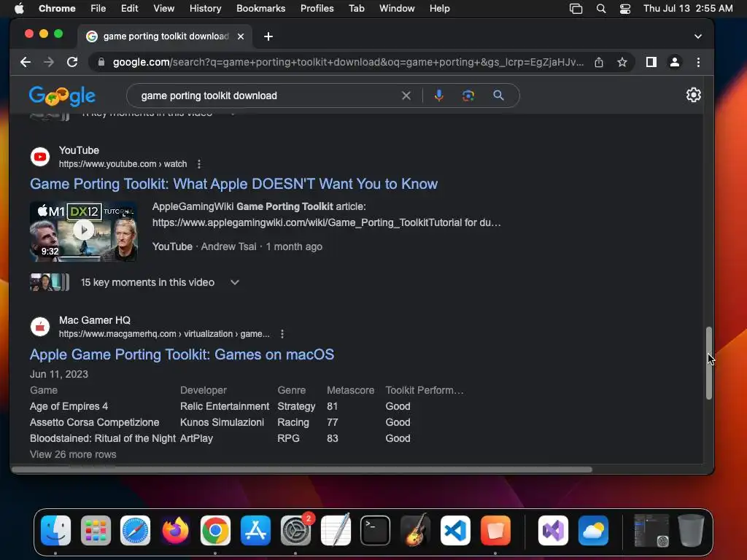Open TextEdit from the dock
This screenshot has height=560, width=747.
(x=336, y=531)
